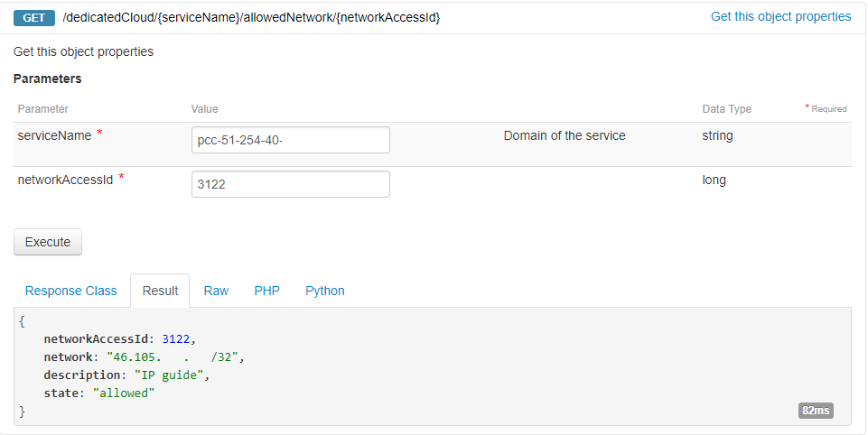Click the 'Domain of the service' description
The width and height of the screenshot is (868, 435).
[565, 135]
